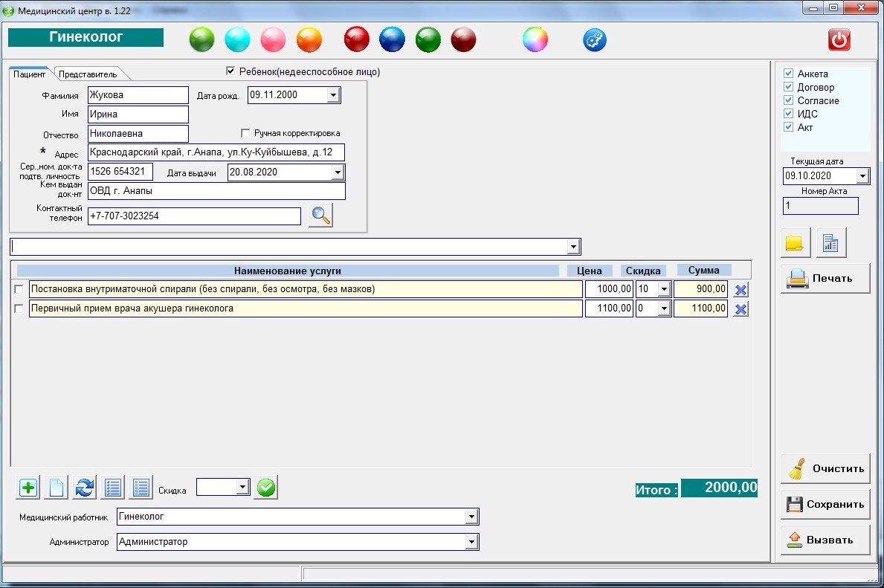Apply discount with green checkmark icon
The image size is (884, 588).
click(266, 488)
